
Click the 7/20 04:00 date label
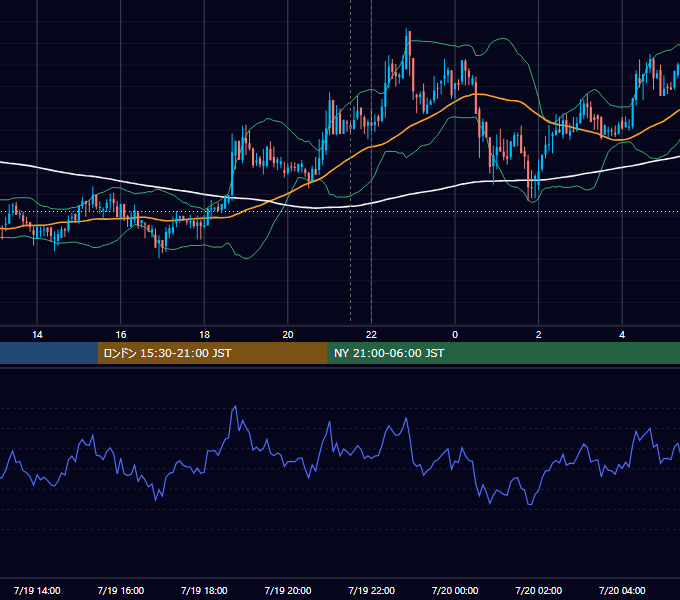(x=622, y=590)
